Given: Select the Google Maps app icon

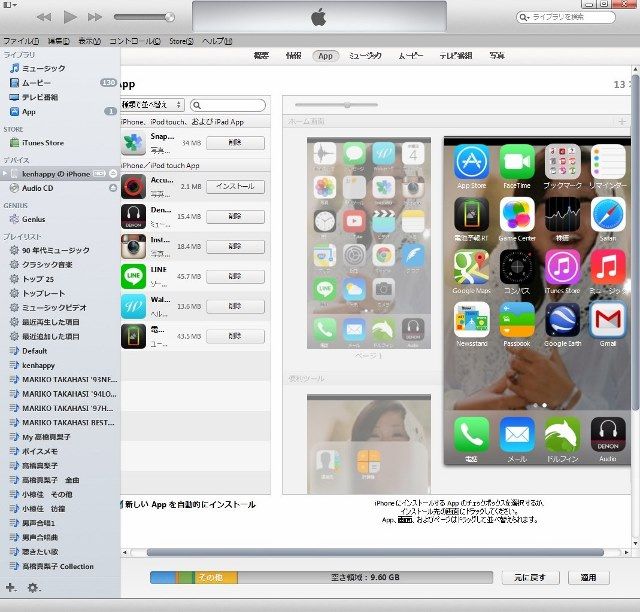Looking at the screenshot, I should click(x=471, y=267).
